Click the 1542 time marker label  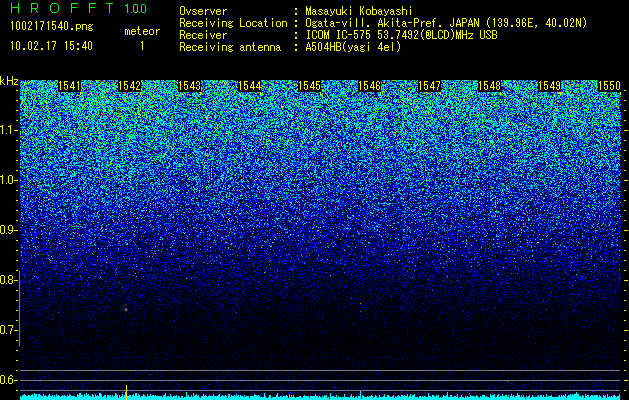(x=130, y=86)
